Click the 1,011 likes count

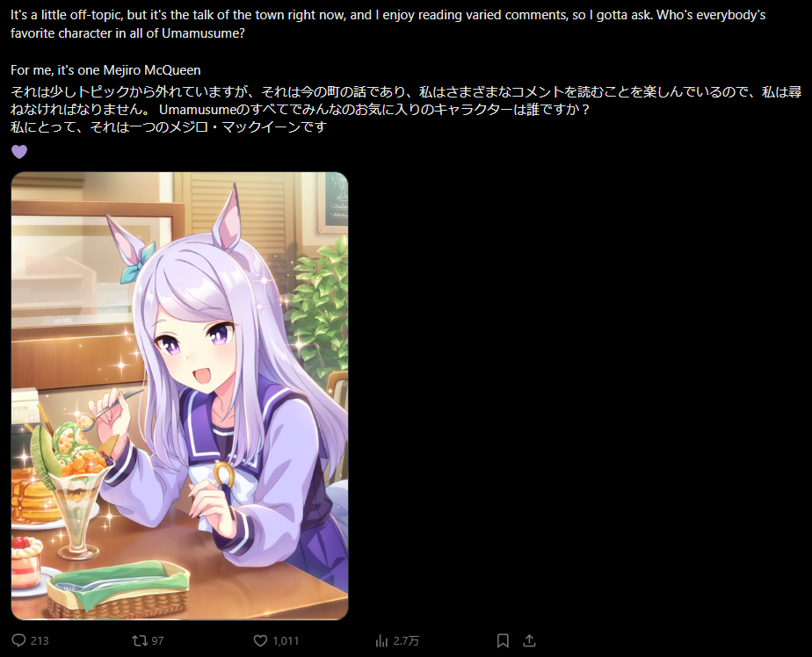tap(286, 641)
